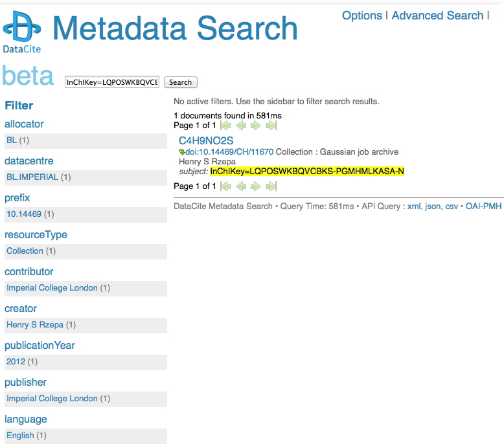Click the DataCite logo
504x444 pixels.
point(22,32)
